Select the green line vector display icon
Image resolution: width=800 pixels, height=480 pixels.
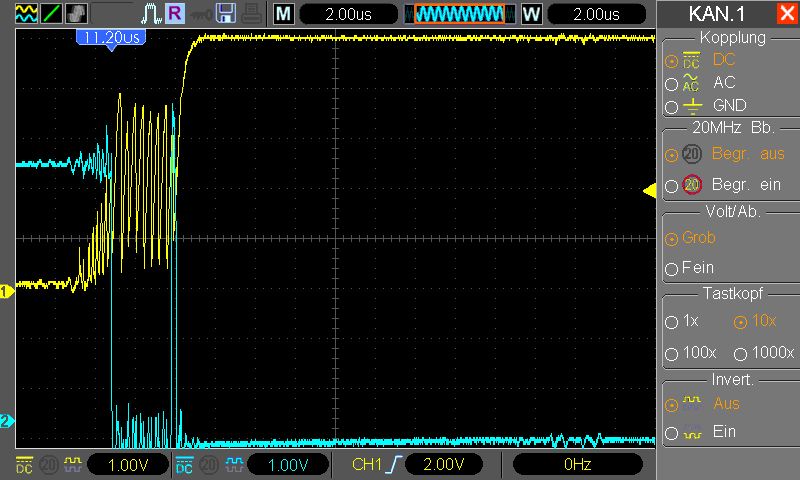[51, 13]
